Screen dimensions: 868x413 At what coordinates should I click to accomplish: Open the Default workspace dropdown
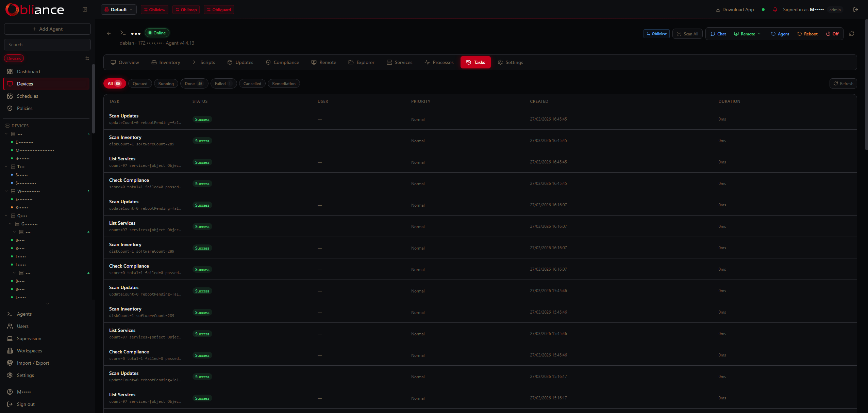[x=118, y=10]
